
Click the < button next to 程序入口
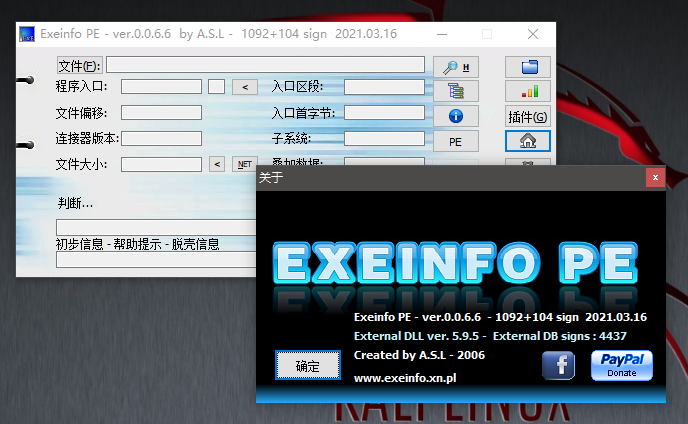pyautogui.click(x=245, y=87)
